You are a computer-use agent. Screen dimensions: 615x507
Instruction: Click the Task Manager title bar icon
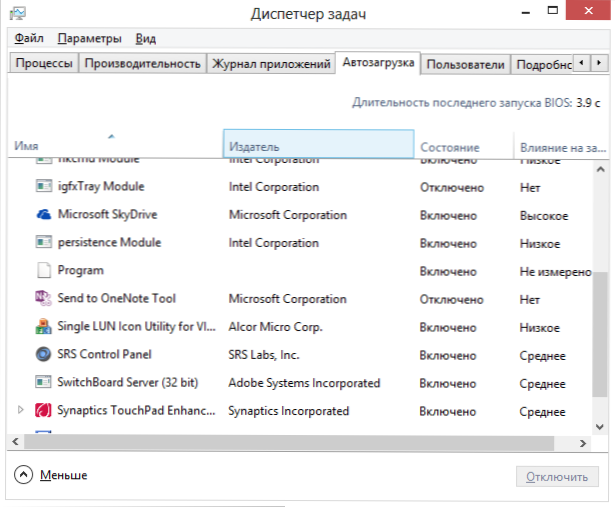click(18, 13)
